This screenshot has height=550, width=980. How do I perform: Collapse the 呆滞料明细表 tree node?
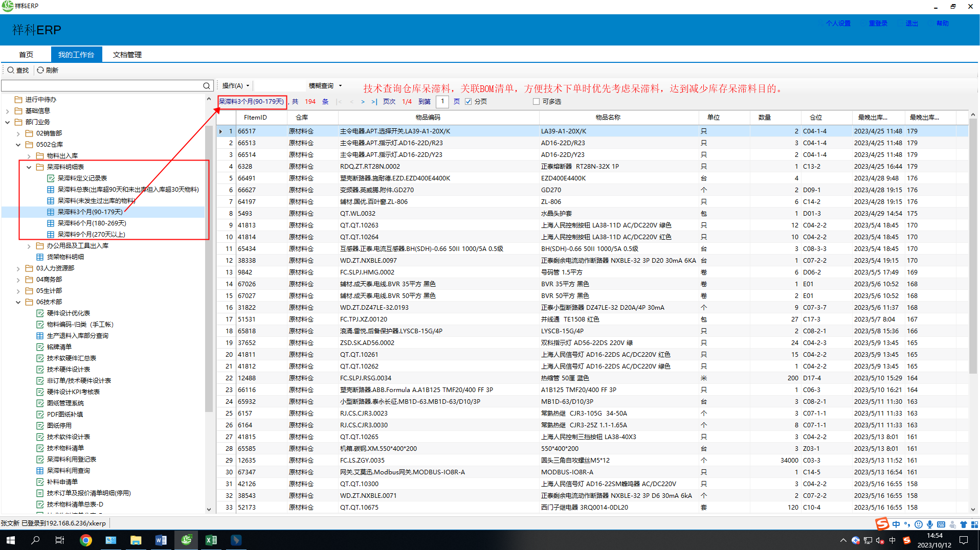coord(29,167)
